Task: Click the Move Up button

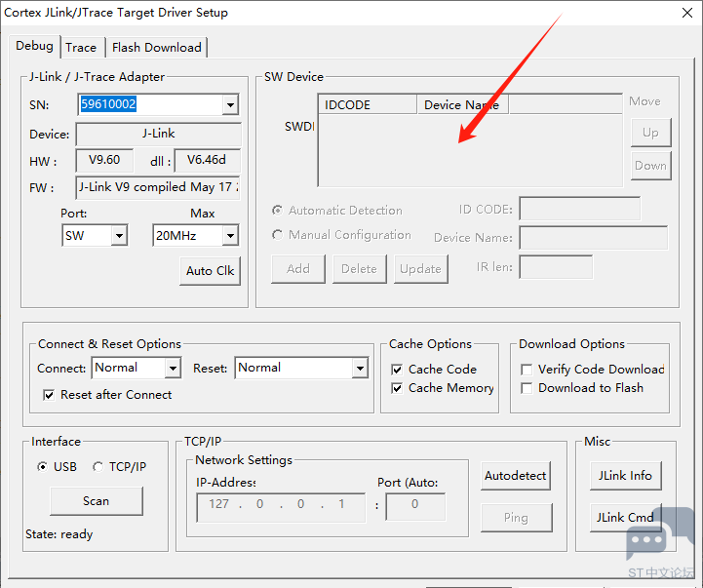Action: pyautogui.click(x=650, y=133)
